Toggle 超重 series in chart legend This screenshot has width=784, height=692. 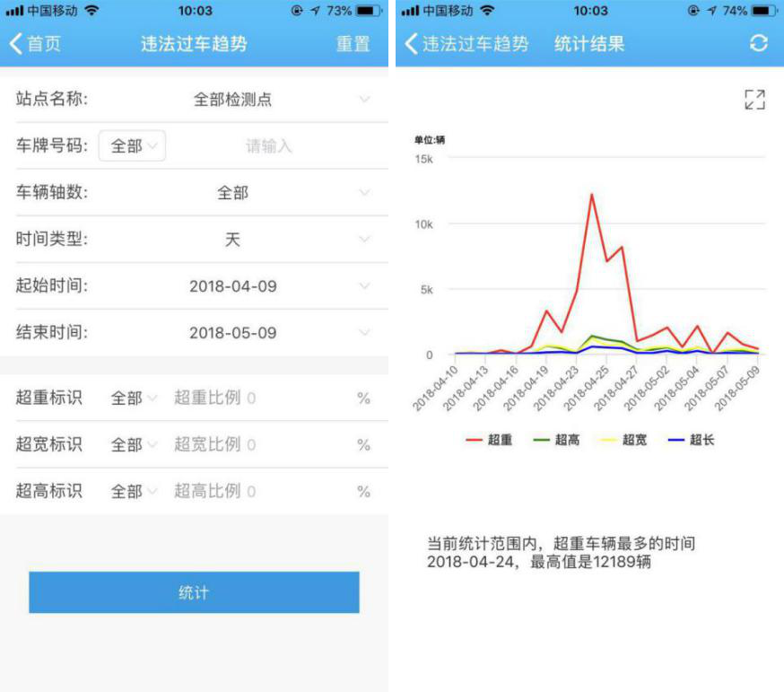click(x=490, y=440)
